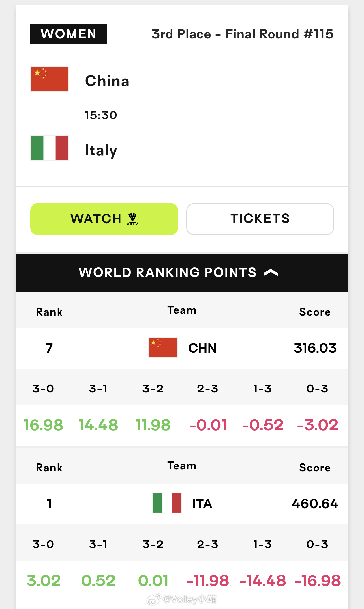The image size is (364, 609).
Task: Click the World Ranking Points header bar
Action: (x=182, y=273)
